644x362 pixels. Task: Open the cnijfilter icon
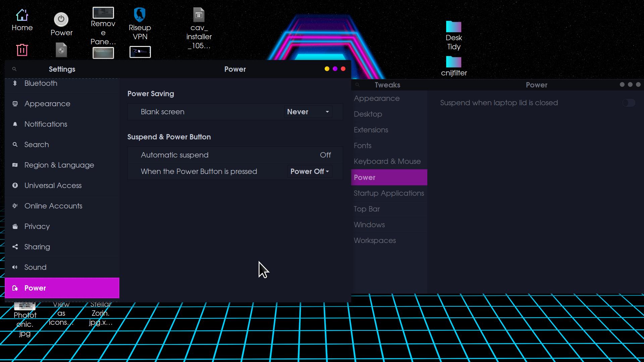(453, 61)
